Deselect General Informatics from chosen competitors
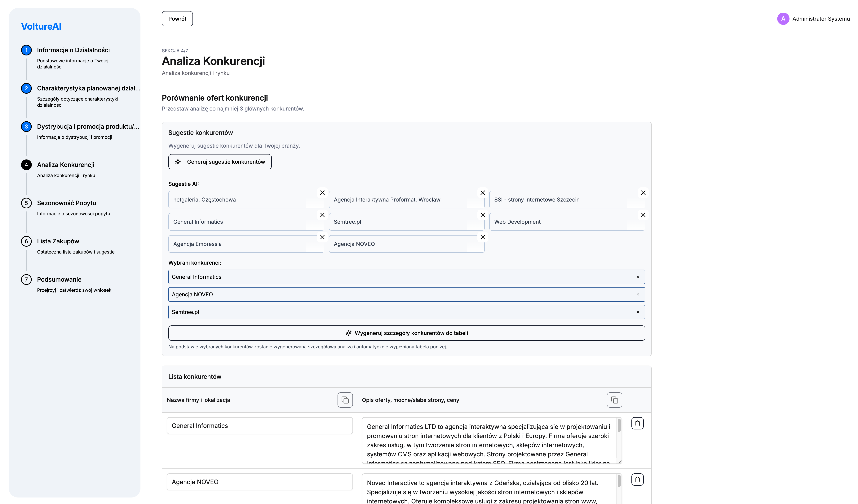Image resolution: width=858 pixels, height=504 pixels. click(x=638, y=277)
